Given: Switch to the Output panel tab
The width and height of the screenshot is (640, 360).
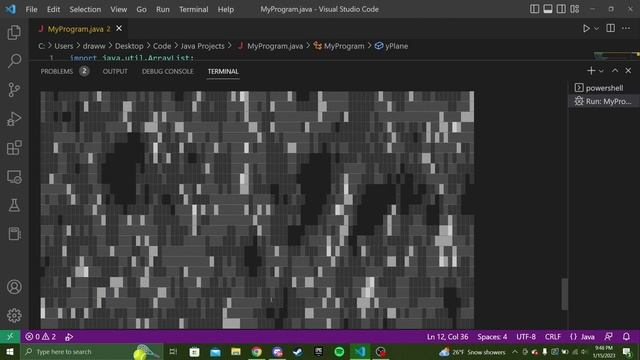Looking at the screenshot, I should coord(115,71).
